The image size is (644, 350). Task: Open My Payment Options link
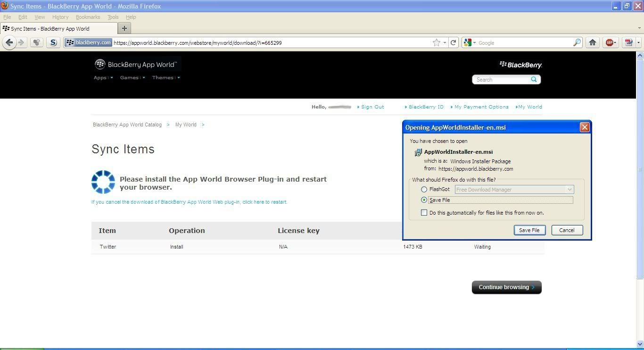point(481,107)
